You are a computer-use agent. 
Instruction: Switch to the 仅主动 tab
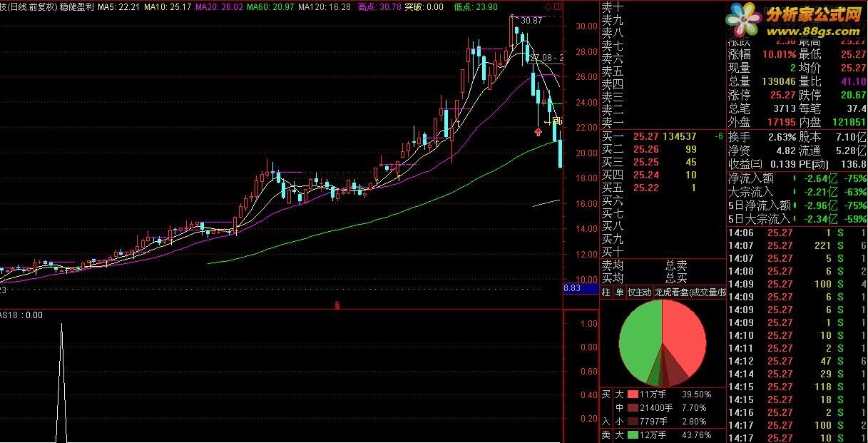[639, 292]
